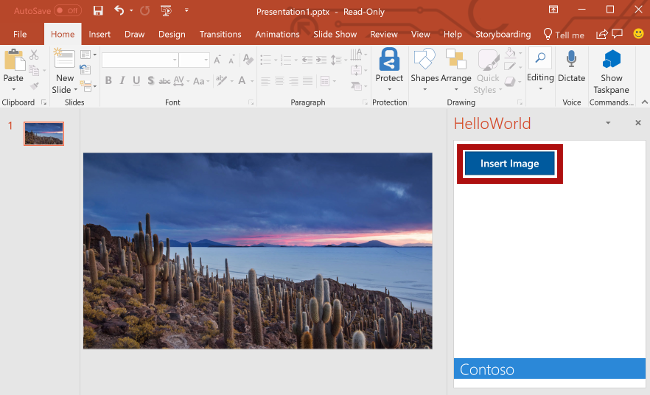Open HelloWorld task pane options arrow
The image size is (650, 395).
(x=608, y=123)
